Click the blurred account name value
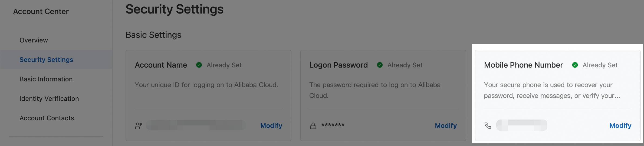The height and width of the screenshot is (146, 644). click(196, 125)
